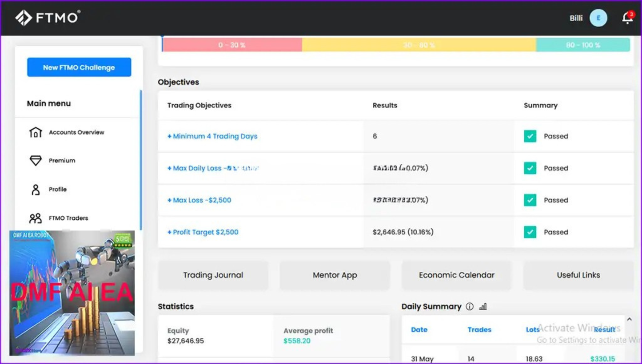Screen dimensions: 642x364
Task: Open Premium in the main menu
Action: point(62,161)
